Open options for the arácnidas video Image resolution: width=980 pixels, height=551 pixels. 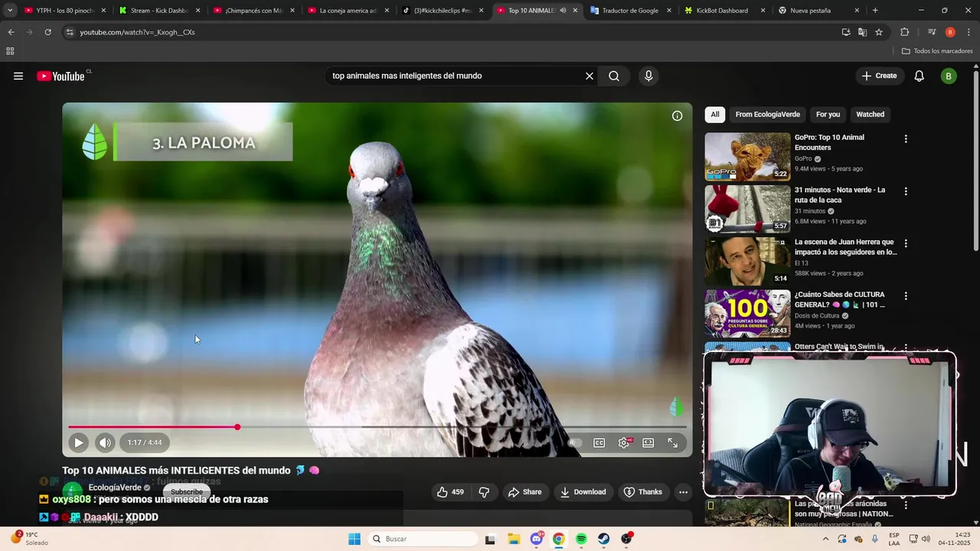click(906, 505)
